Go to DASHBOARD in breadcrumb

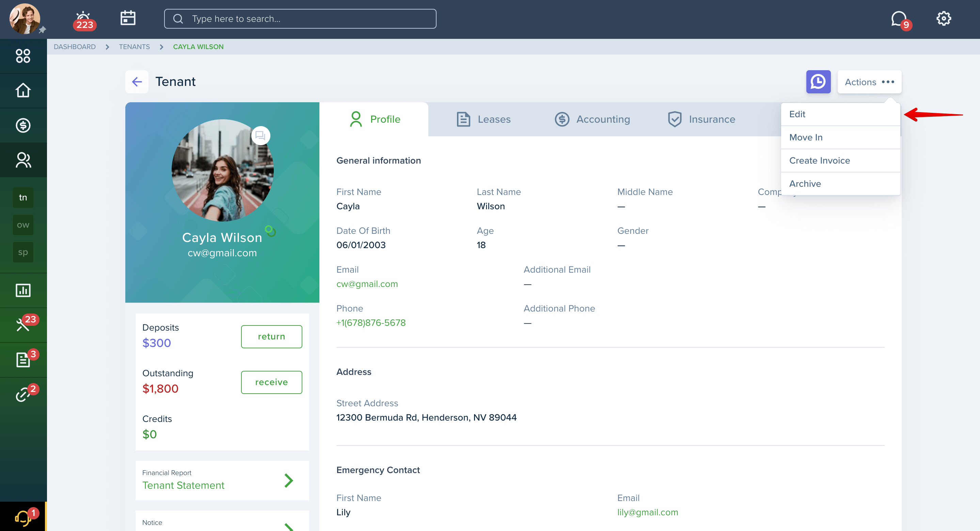click(x=75, y=47)
